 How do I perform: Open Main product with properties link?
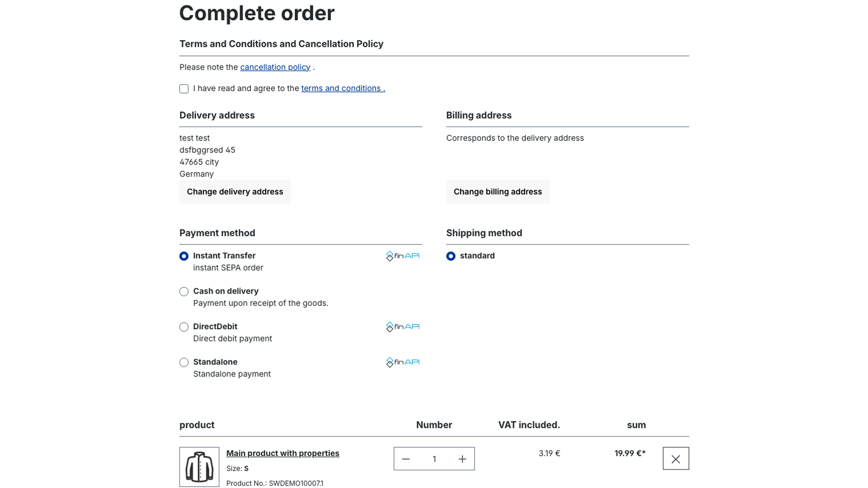tap(283, 453)
